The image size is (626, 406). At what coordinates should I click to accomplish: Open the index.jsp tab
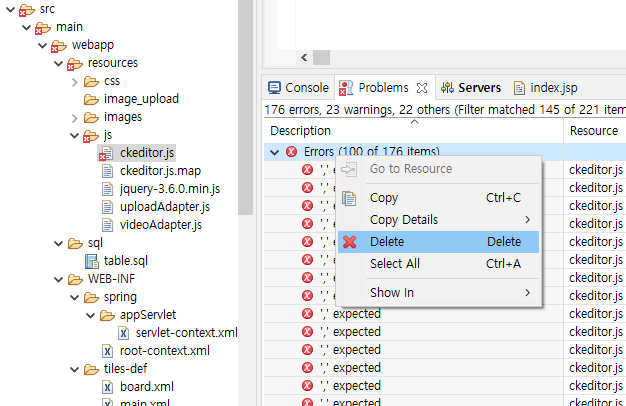pos(546,88)
